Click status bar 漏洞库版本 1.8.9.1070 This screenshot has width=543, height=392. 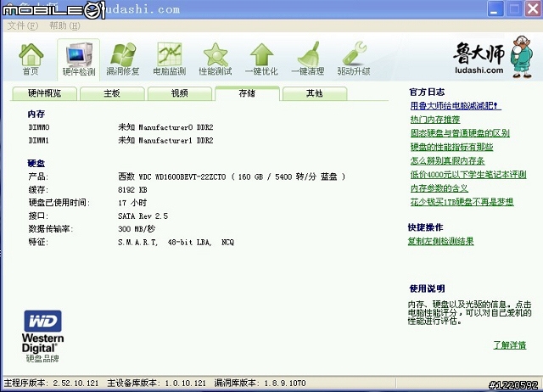[x=260, y=383]
